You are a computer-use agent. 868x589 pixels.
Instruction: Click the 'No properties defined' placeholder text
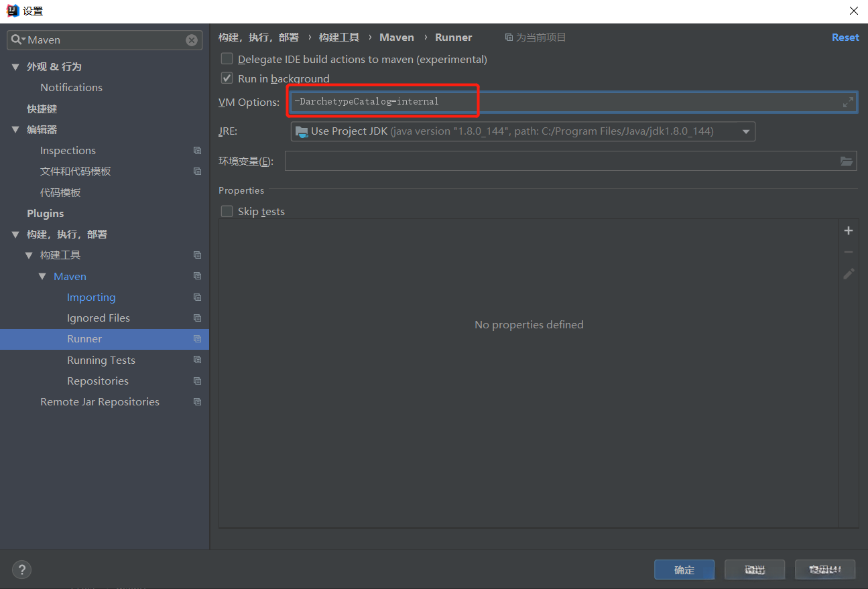pyautogui.click(x=529, y=325)
